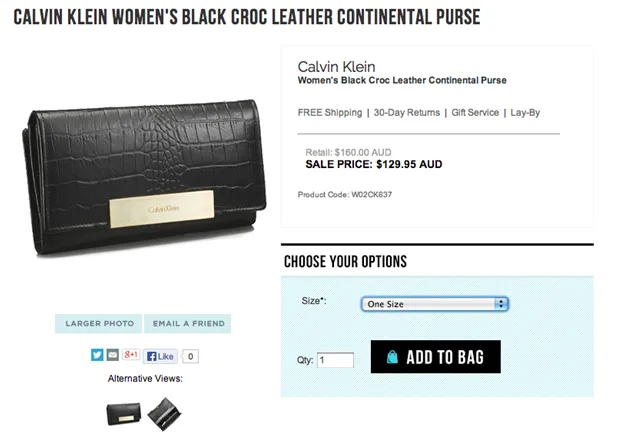
Task: Select the first alternative view thumbnail
Action: (x=123, y=410)
